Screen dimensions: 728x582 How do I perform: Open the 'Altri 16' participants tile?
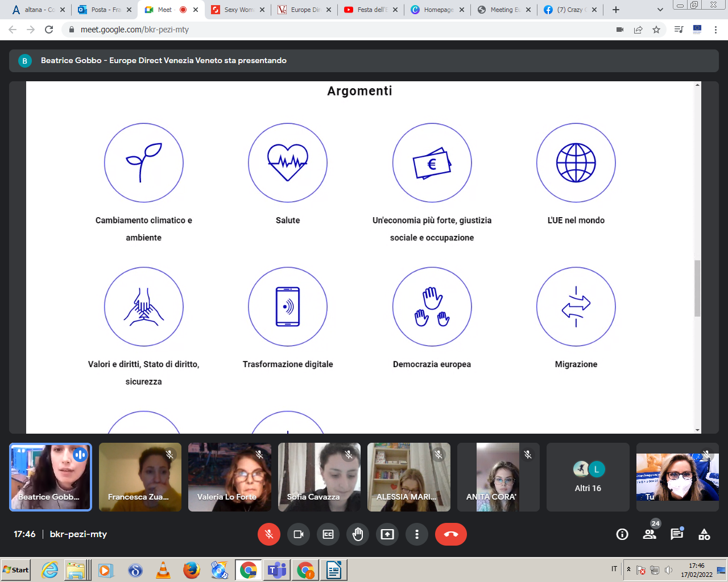[588, 477]
